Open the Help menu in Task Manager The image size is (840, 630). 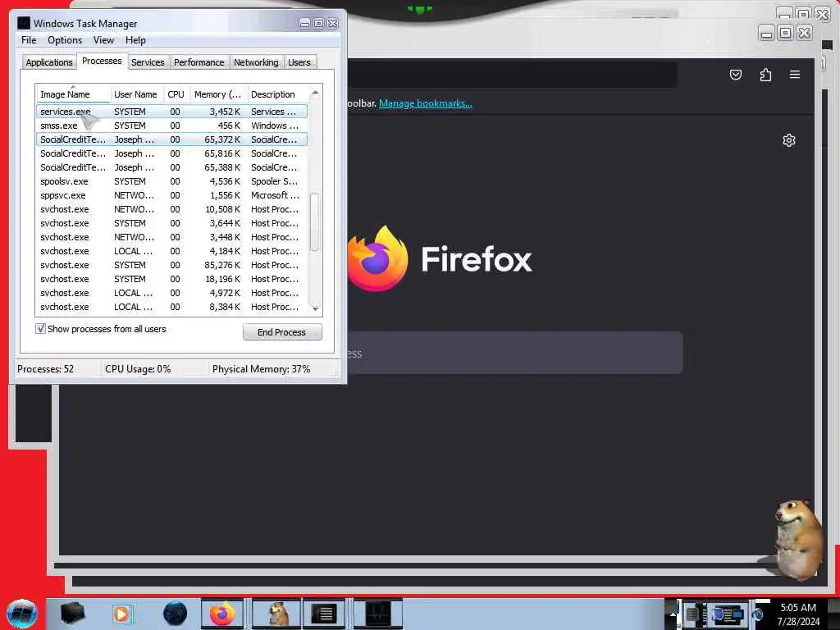[135, 40]
